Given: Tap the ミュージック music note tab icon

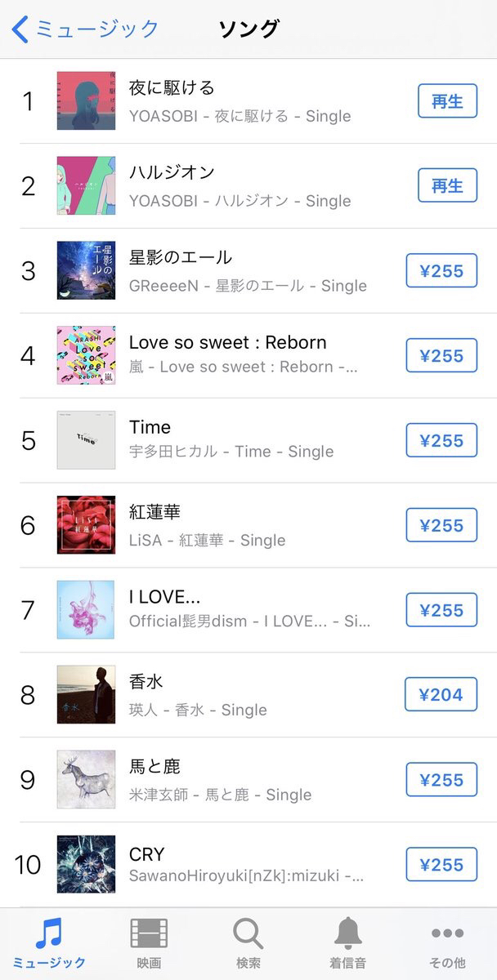Looking at the screenshot, I should click(x=49, y=933).
